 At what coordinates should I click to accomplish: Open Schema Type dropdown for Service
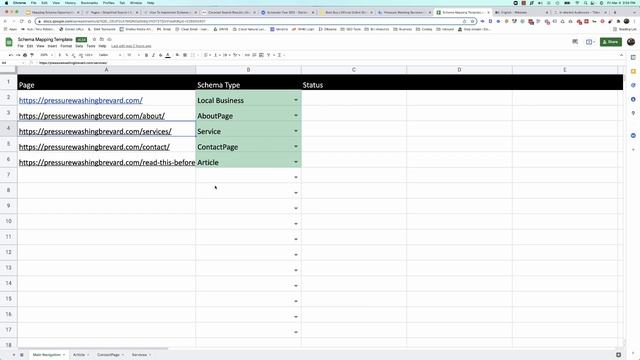coord(296,131)
